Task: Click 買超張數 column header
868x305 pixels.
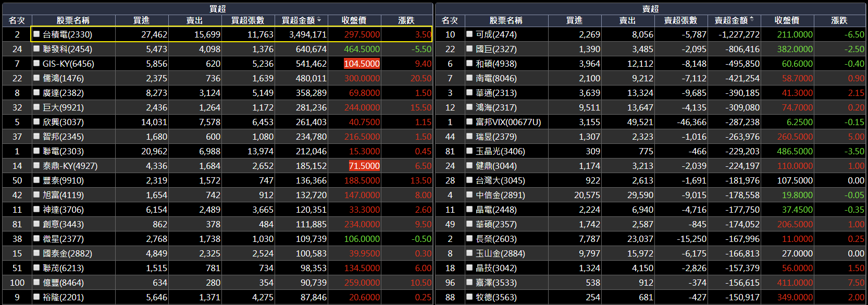Action: tap(247, 20)
